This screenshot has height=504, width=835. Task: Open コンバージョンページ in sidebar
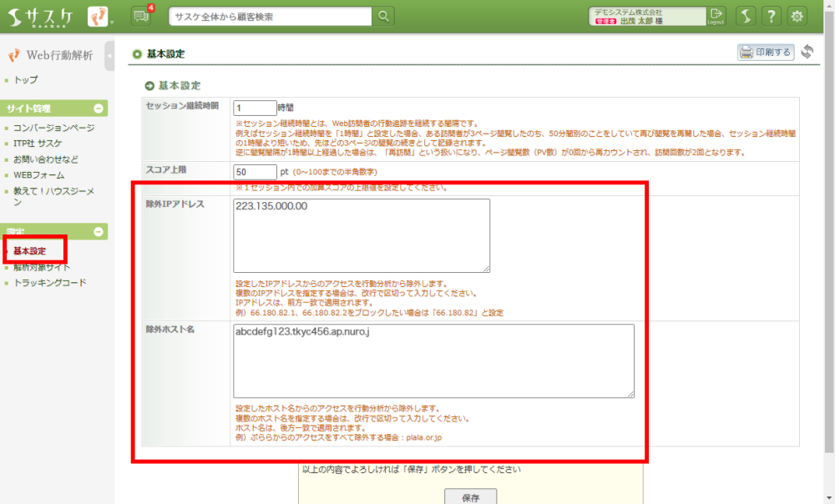coord(53,128)
